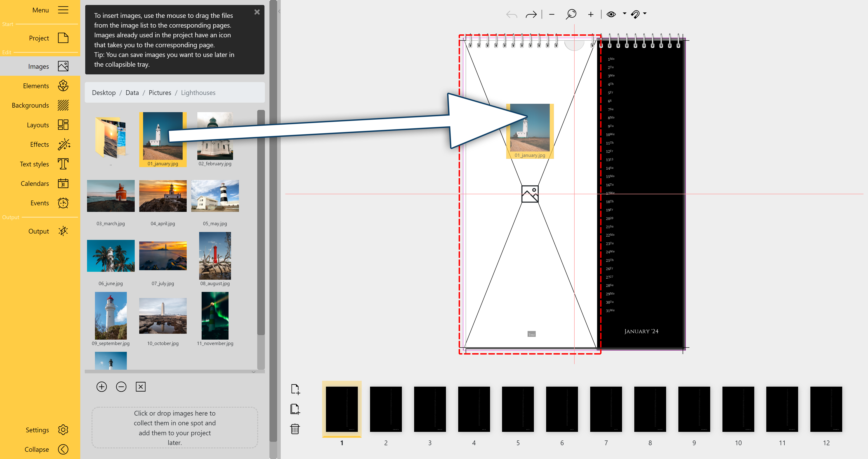Viewport: 868px width, 459px height.
Task: Open the dropdown next to the magnet icon
Action: 644,14
